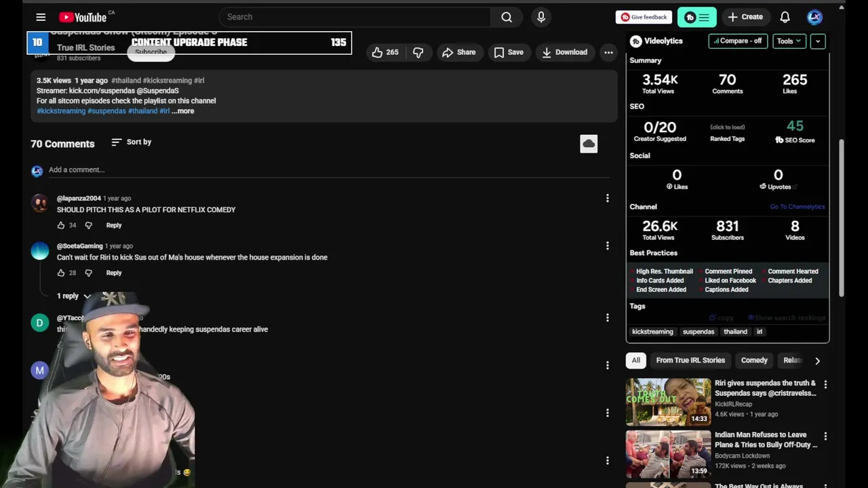The image size is (868, 488).
Task: Like the comment by @lapanza2004
Action: 61,225
